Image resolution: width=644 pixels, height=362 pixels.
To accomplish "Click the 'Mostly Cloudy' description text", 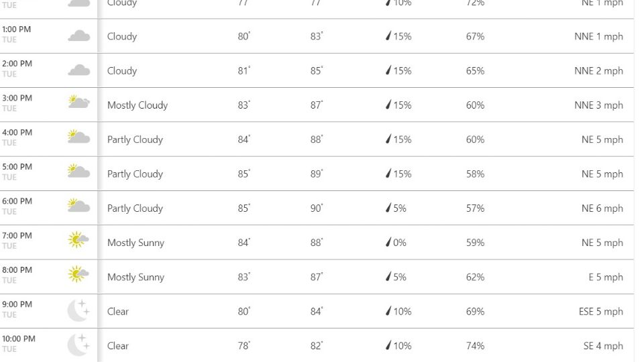I will point(138,105).
